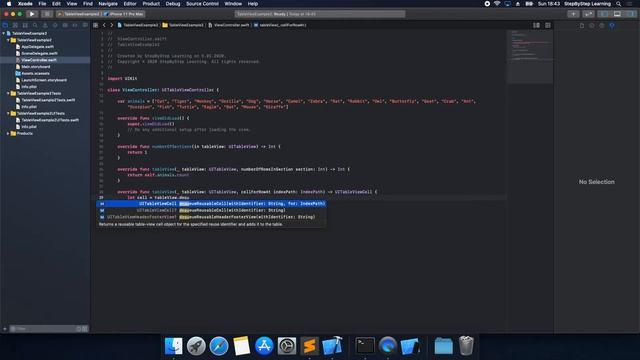This screenshot has width=640, height=360.
Task: Open the ViewController.swift jump bar segment
Action: click(x=229, y=25)
